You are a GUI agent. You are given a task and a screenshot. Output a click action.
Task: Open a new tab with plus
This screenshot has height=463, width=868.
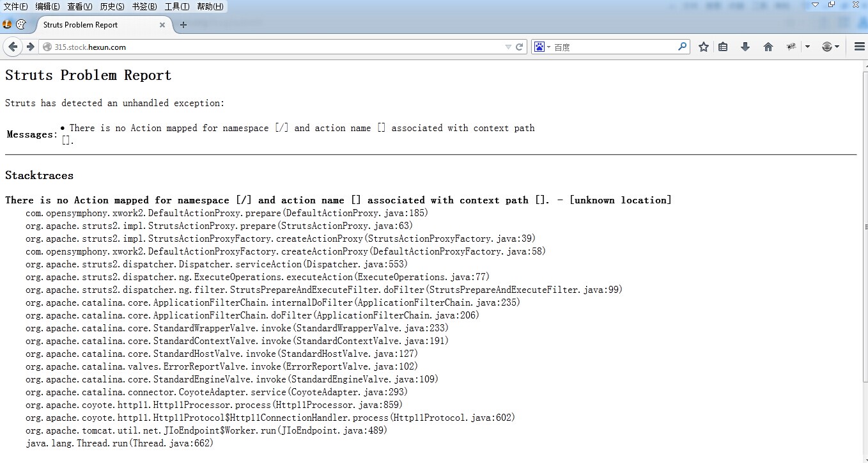183,25
